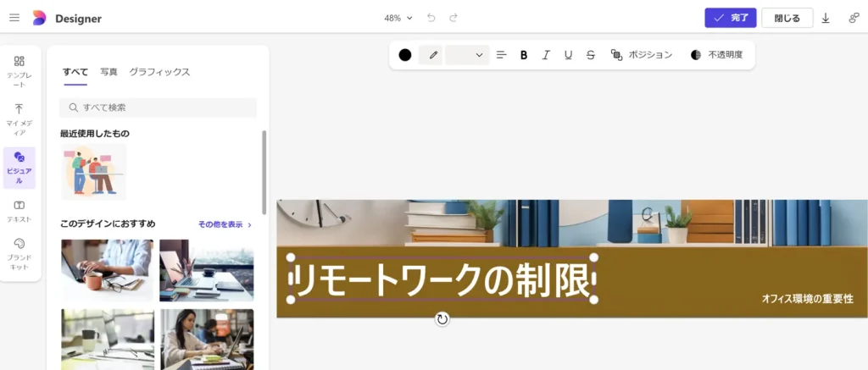The width and height of the screenshot is (868, 370).
Task: Click the share link icon
Action: coord(853,18)
